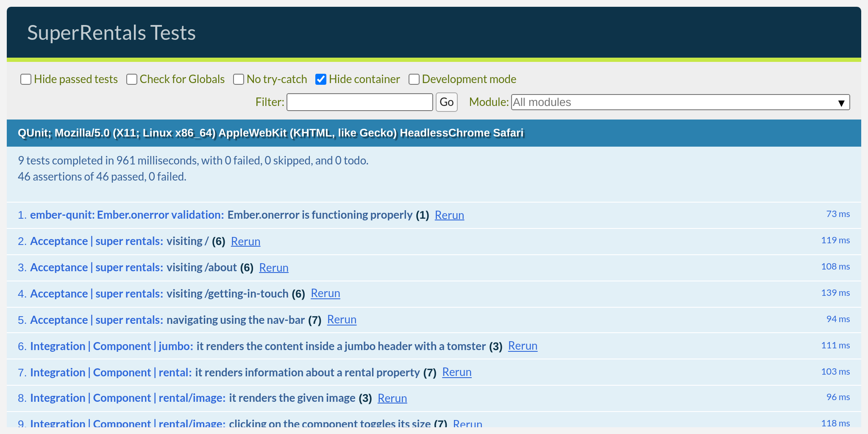Rerun the "visiting /about" test

(x=274, y=267)
